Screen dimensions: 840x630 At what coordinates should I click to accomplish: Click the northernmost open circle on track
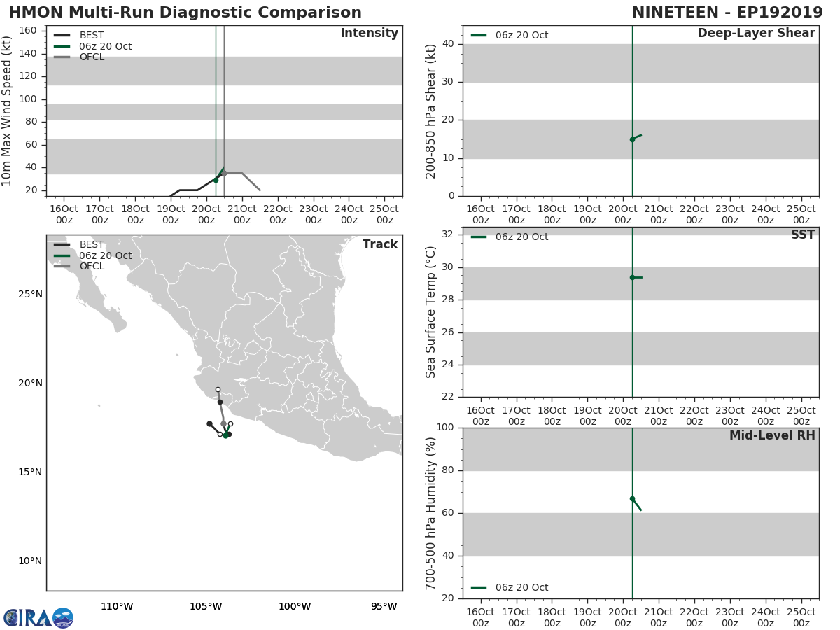click(218, 390)
